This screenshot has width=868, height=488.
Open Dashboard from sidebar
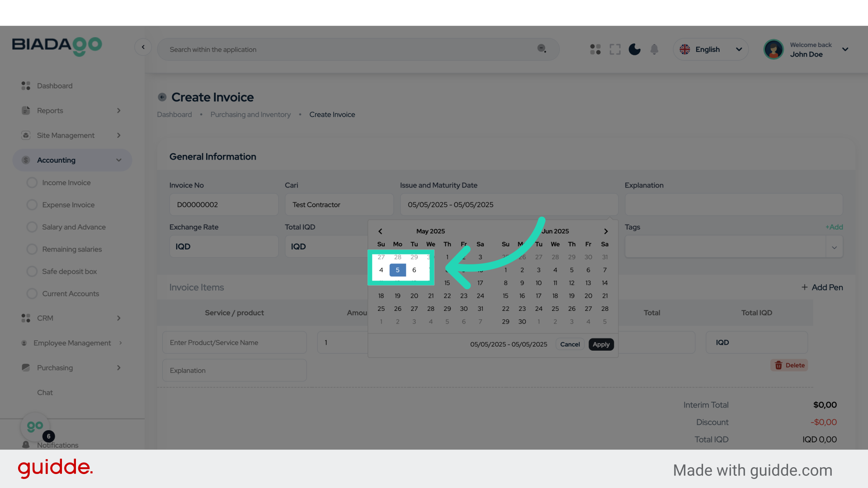click(x=54, y=86)
